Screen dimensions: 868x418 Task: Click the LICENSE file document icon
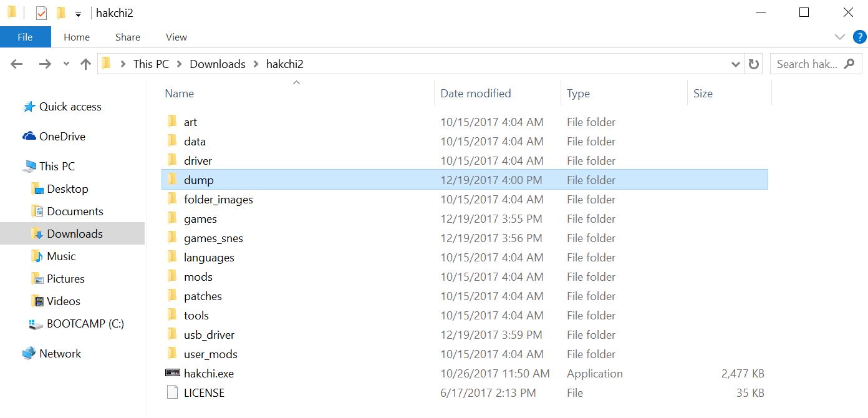click(x=172, y=392)
